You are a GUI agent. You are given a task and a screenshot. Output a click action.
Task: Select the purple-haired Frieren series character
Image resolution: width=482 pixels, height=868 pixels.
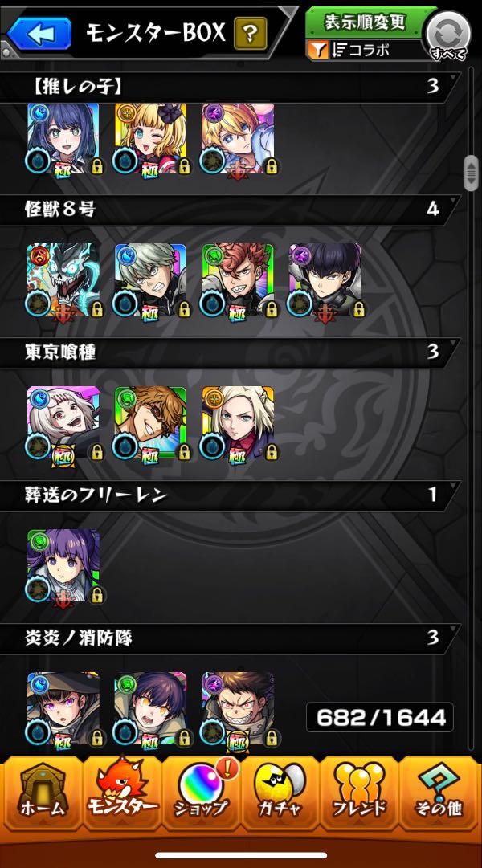coord(63,566)
